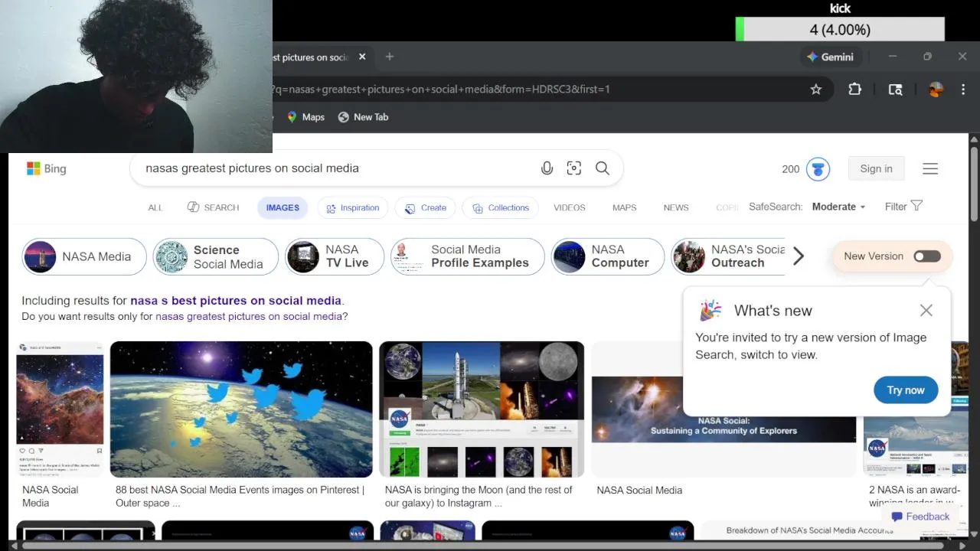The height and width of the screenshot is (551, 980).
Task: Select the IMAGES tab
Action: (283, 207)
